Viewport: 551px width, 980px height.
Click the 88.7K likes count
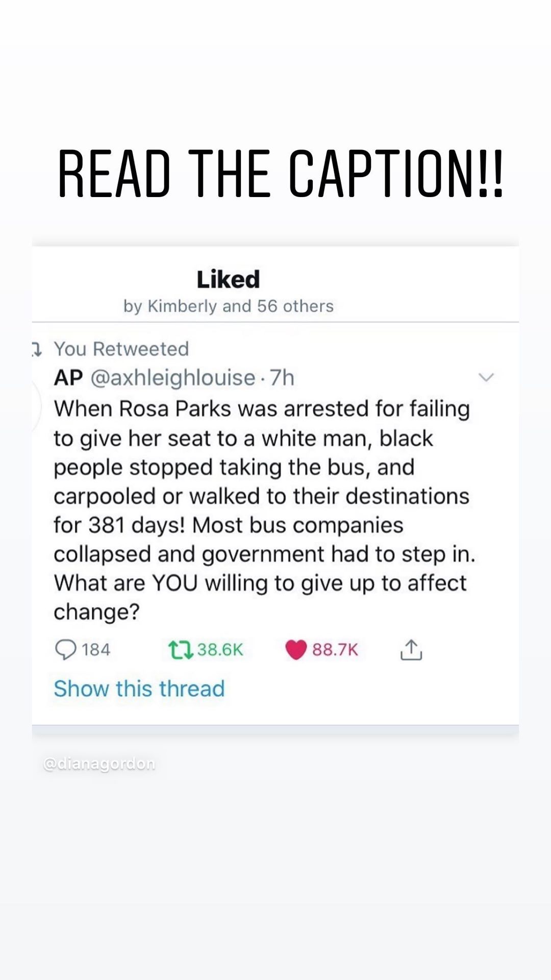[x=335, y=650]
